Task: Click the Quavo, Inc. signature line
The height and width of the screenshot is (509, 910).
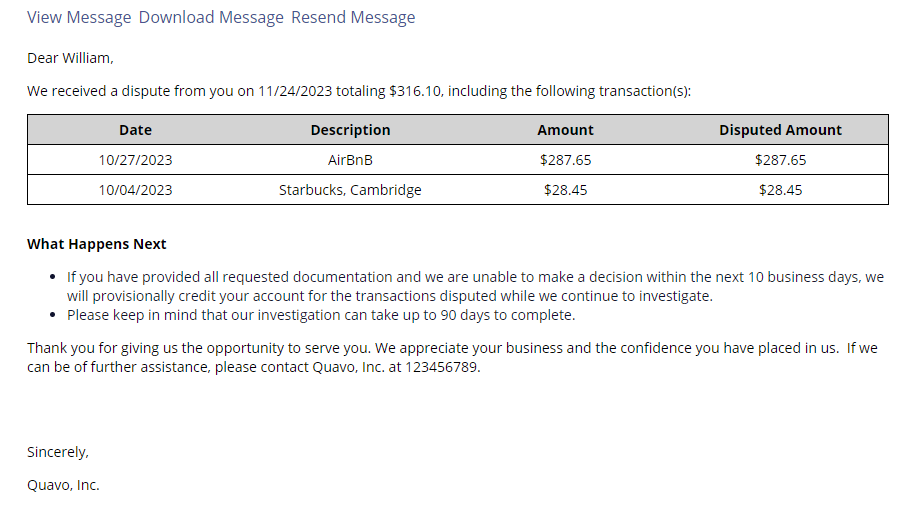Action: [63, 485]
